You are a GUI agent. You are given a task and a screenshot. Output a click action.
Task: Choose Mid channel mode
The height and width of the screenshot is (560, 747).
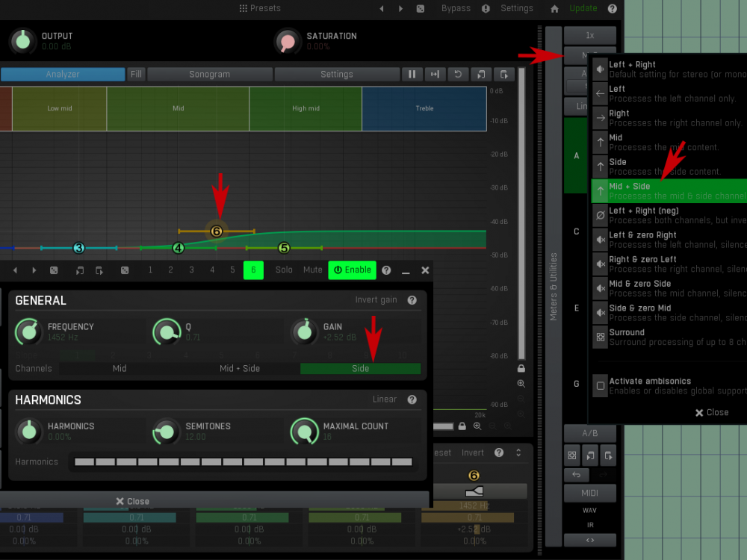click(x=669, y=142)
